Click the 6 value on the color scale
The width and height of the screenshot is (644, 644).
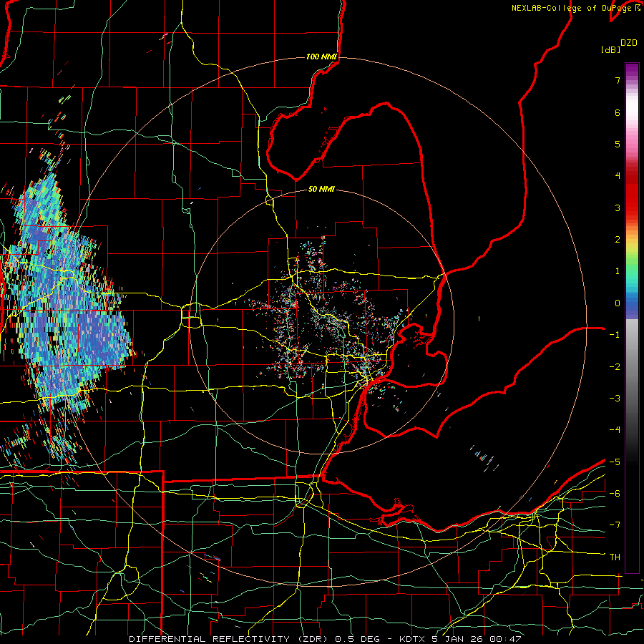pyautogui.click(x=618, y=112)
